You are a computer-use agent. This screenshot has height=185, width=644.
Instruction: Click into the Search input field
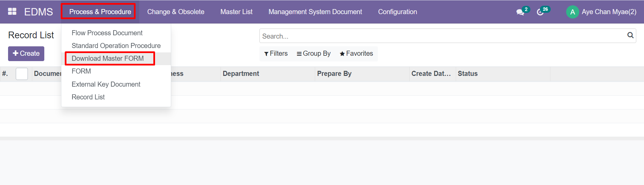(x=443, y=36)
